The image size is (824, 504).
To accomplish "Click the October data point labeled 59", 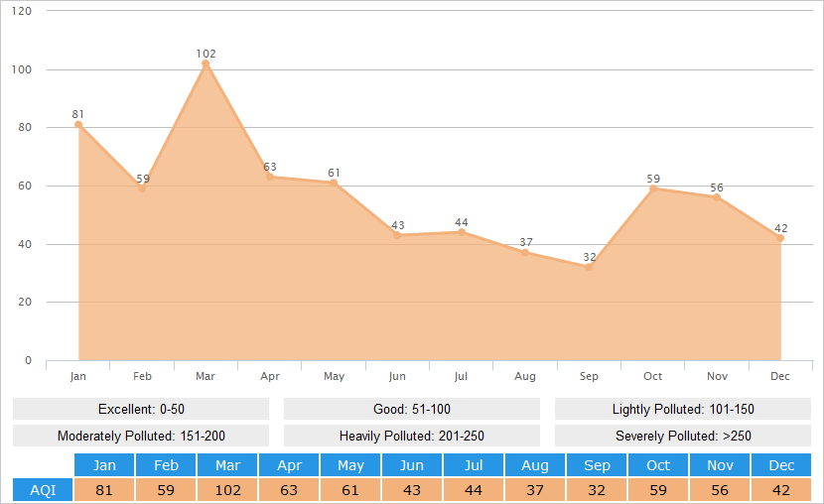I will click(x=653, y=189).
